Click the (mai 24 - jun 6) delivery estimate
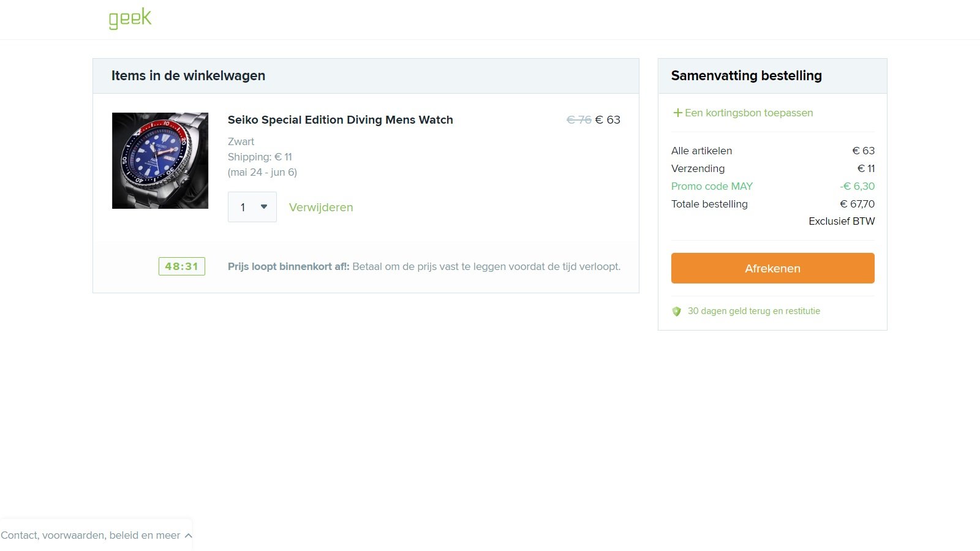This screenshot has height=551, width=980. (x=262, y=172)
